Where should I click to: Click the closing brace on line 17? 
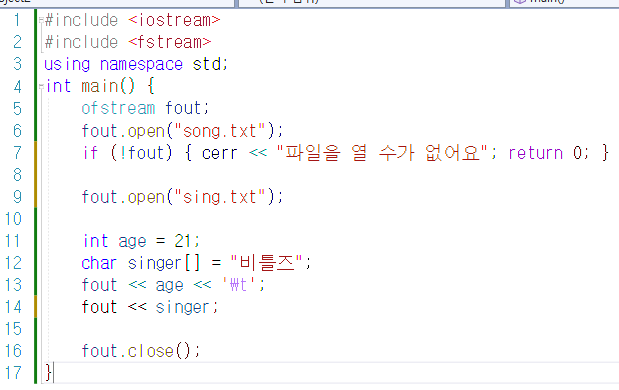[48, 373]
